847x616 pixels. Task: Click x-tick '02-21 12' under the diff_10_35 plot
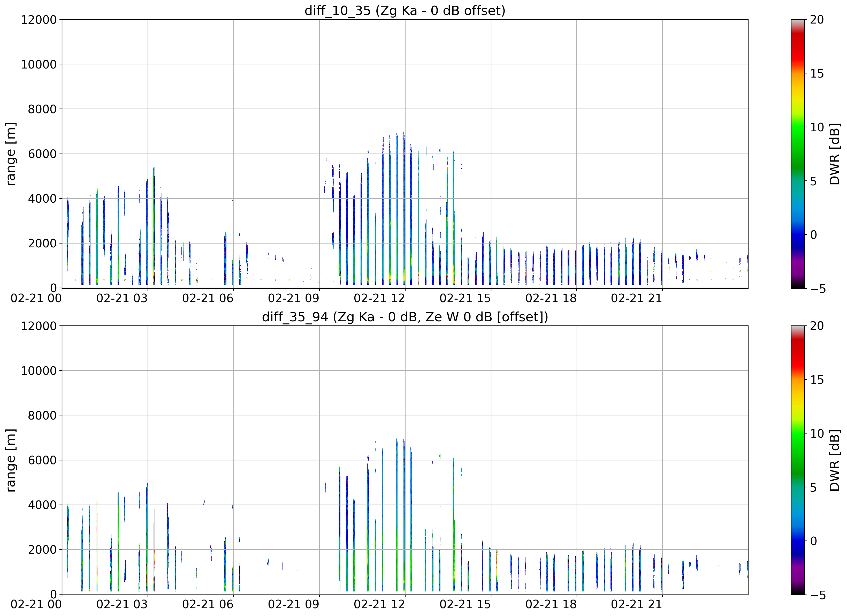pos(379,299)
